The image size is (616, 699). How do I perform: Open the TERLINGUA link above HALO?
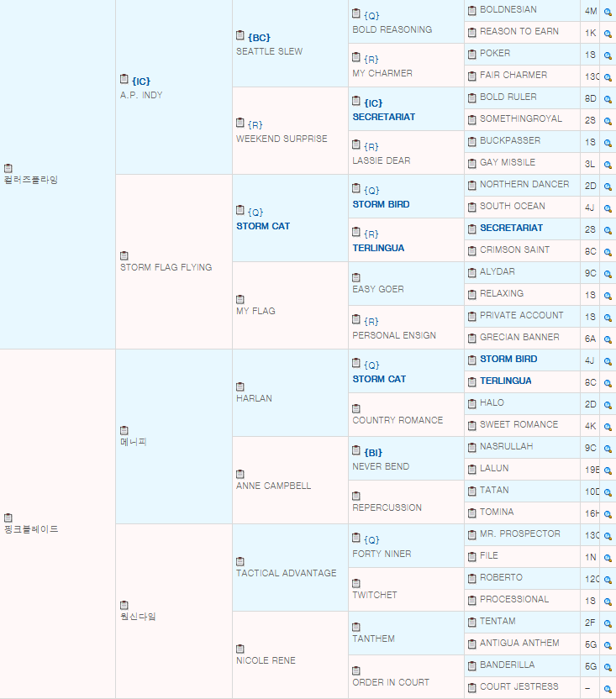point(505,381)
